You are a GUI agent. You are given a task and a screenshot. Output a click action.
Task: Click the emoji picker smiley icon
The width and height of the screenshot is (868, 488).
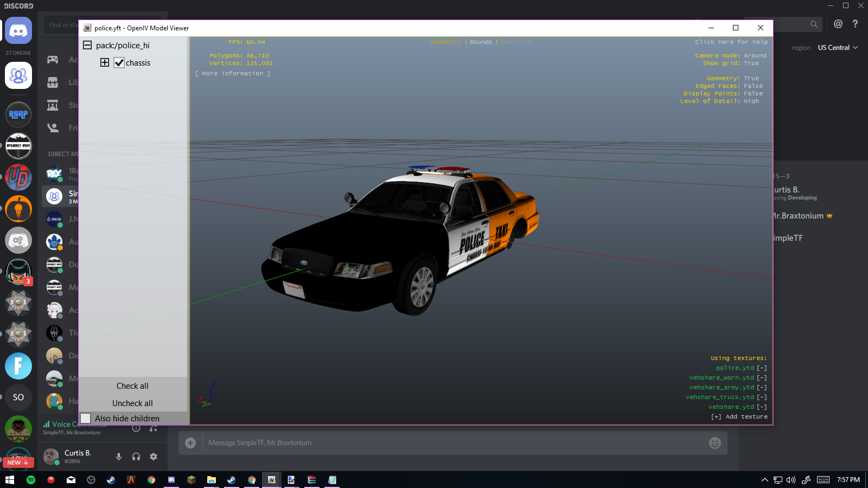[715, 443]
